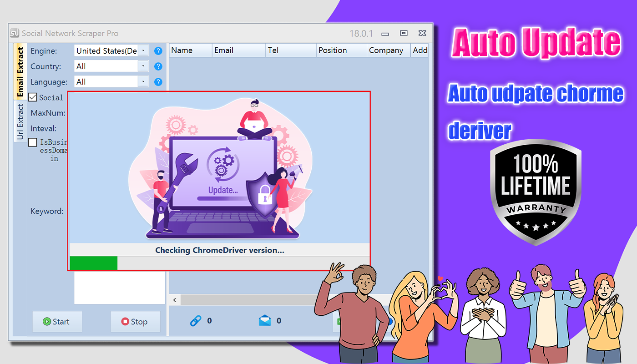This screenshot has height=364, width=637.
Task: Click the 'Inteval:' label
Action: tap(44, 128)
